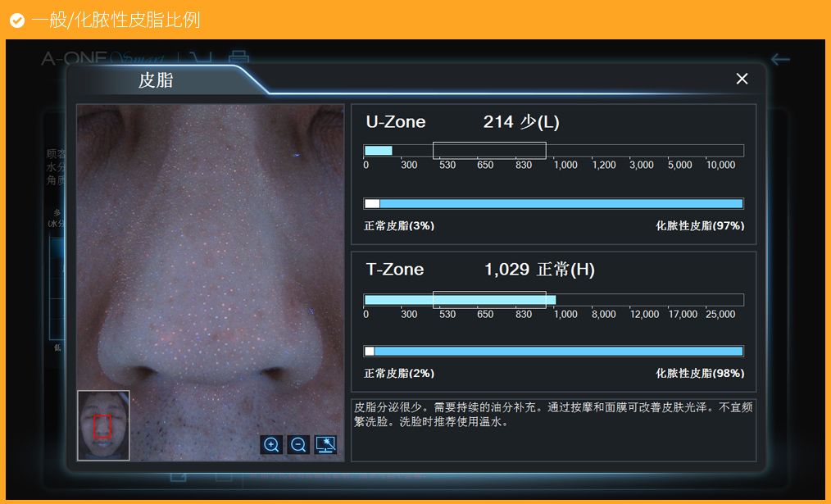Viewport: 831px width, 504px height.
Task: Click the sebum advice description text box
Action: (x=553, y=429)
